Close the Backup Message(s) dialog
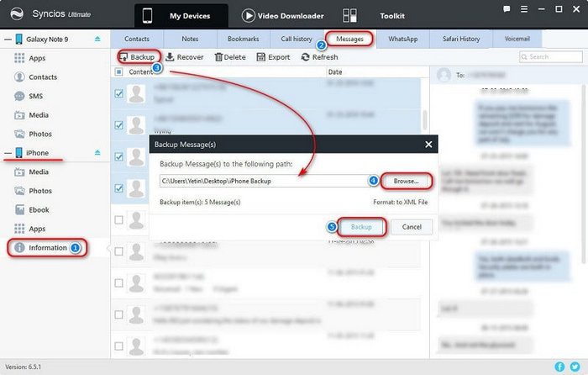 click(428, 144)
